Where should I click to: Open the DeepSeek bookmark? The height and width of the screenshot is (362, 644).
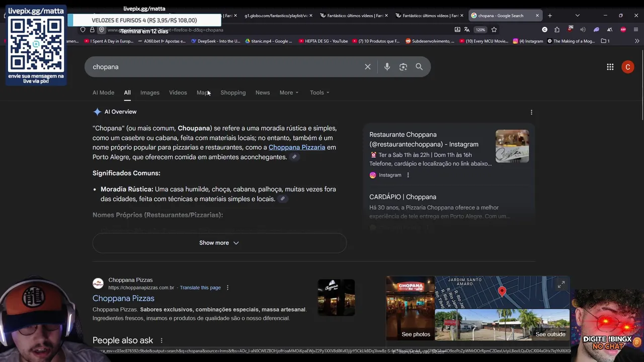[x=216, y=41]
